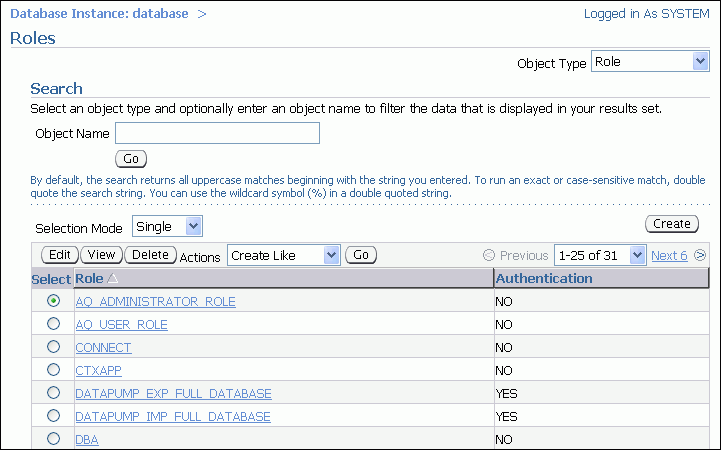Click the disabled Previous arrow icon
The image size is (721, 450).
tap(489, 256)
